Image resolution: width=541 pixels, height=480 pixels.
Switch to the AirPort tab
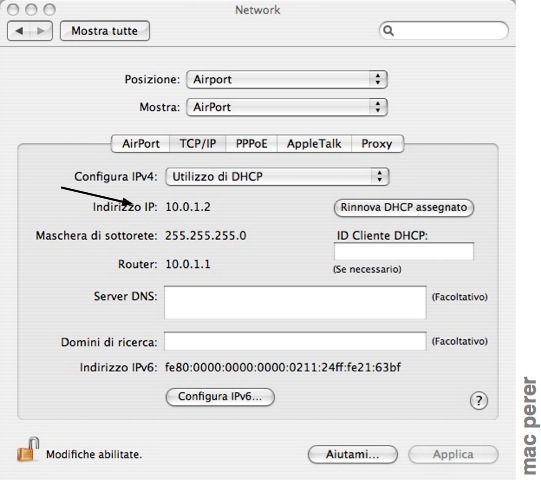pos(141,144)
